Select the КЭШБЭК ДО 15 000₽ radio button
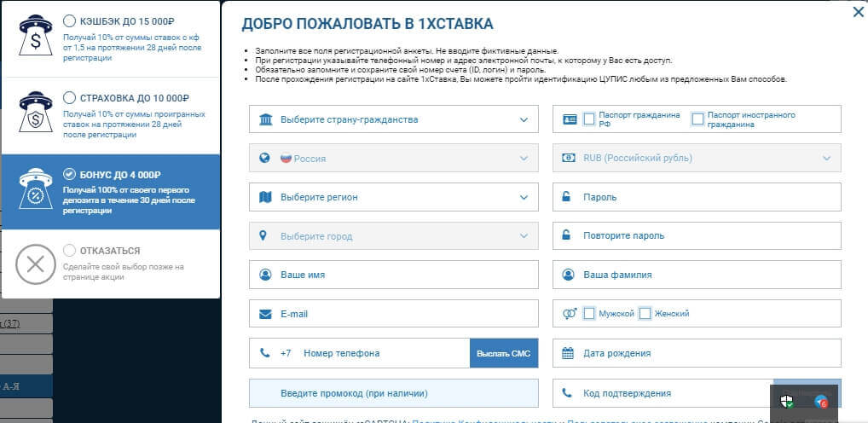868x423 pixels. click(x=69, y=21)
